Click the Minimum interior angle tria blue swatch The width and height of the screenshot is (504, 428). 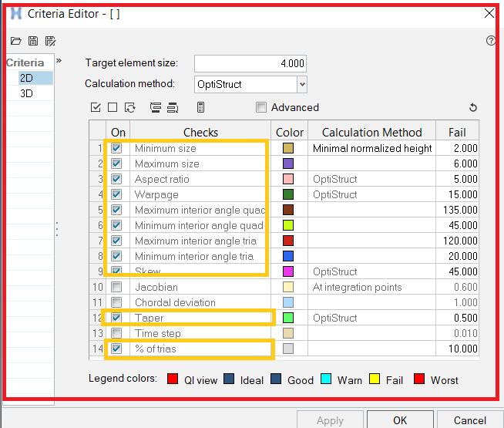(x=288, y=256)
